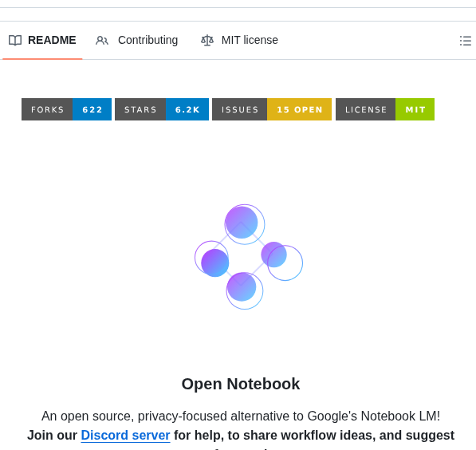The height and width of the screenshot is (450, 476).
Task: Open the MIT license tab
Action: [x=239, y=40]
